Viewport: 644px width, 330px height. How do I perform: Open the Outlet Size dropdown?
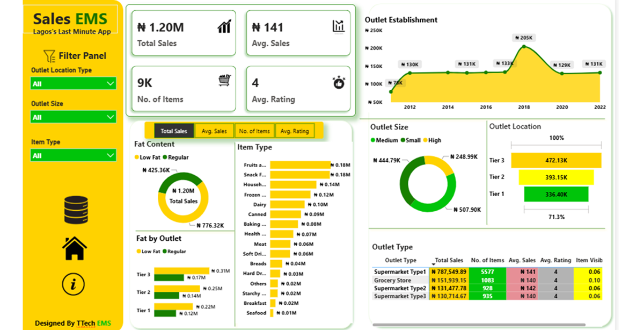[x=74, y=117]
